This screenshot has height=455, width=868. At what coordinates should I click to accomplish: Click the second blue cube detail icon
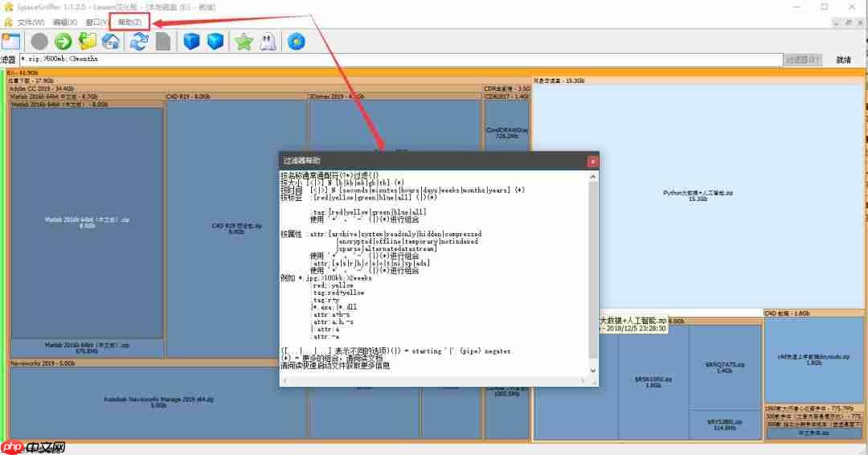click(x=215, y=42)
